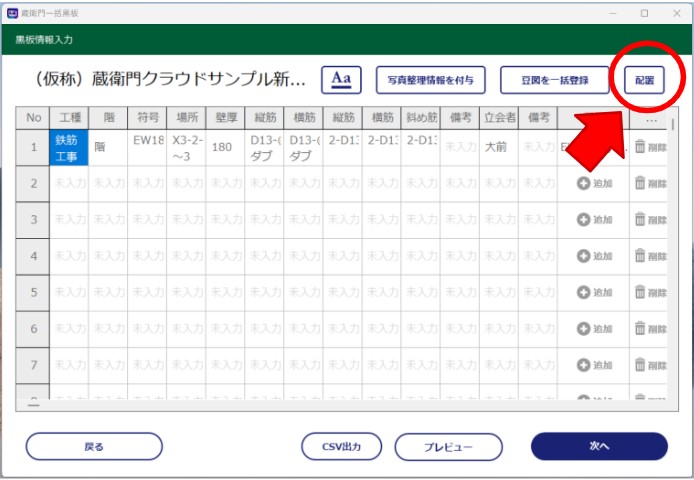Viewport: 694px width, 480px height.
Task: Select row number 1 header
Action: (x=33, y=147)
